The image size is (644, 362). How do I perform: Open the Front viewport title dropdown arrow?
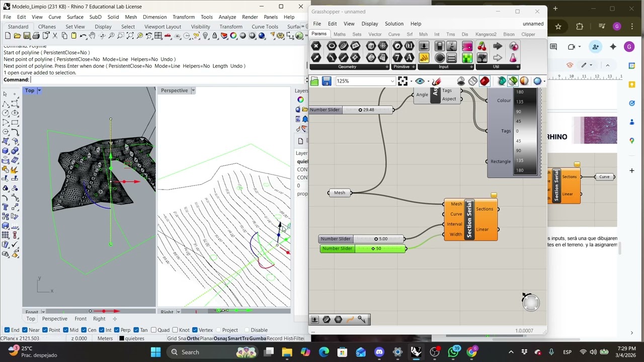click(x=43, y=312)
